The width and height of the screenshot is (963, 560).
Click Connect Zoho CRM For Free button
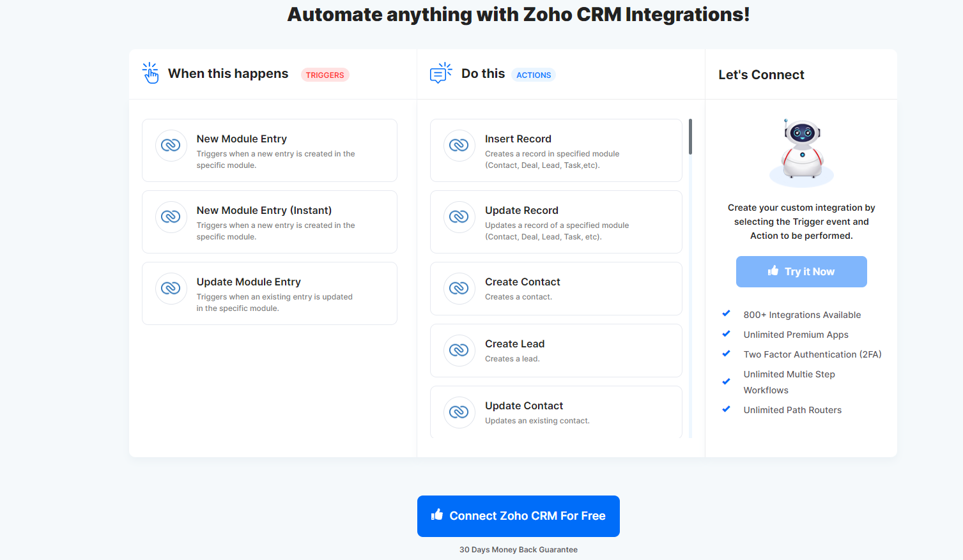pos(518,516)
